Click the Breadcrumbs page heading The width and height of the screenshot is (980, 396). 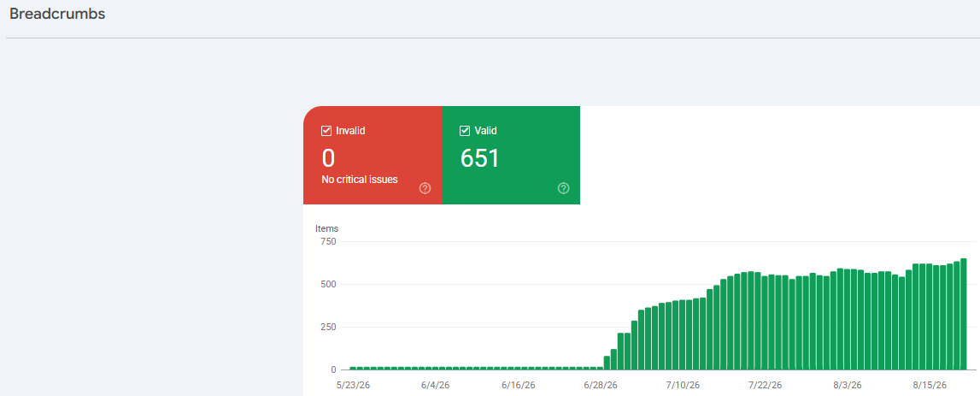click(x=57, y=14)
